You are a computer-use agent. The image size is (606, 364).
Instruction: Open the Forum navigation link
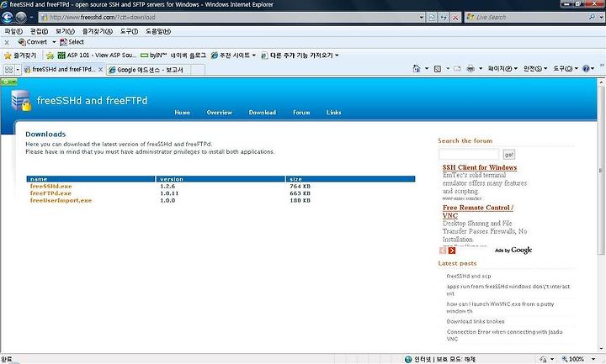click(x=301, y=113)
